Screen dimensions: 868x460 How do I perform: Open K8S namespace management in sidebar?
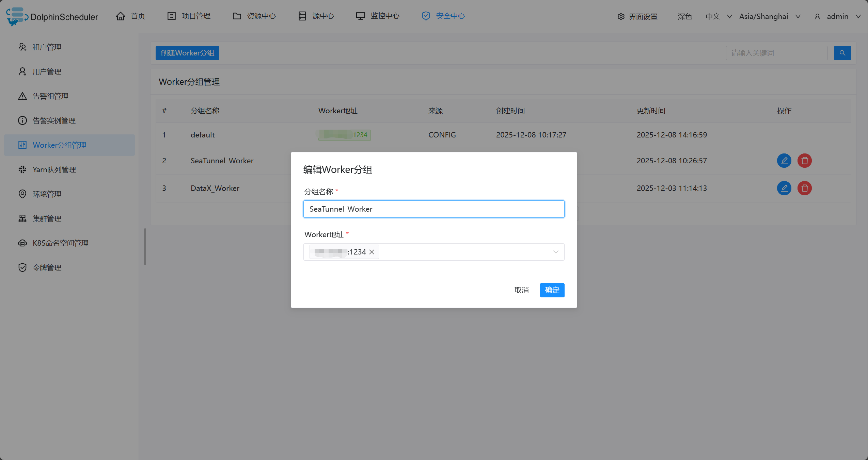[x=60, y=243]
